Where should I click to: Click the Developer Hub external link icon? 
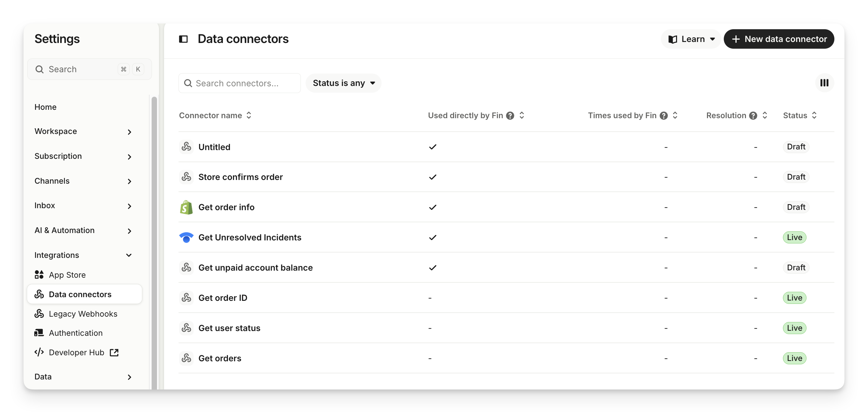(x=114, y=353)
